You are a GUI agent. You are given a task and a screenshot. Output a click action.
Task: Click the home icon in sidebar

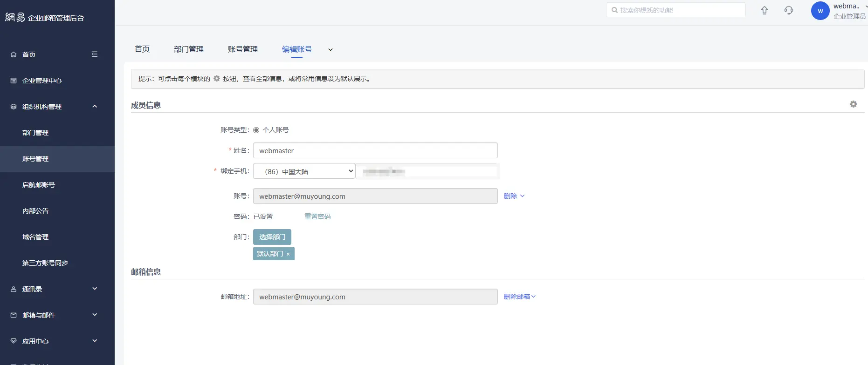[x=14, y=54]
